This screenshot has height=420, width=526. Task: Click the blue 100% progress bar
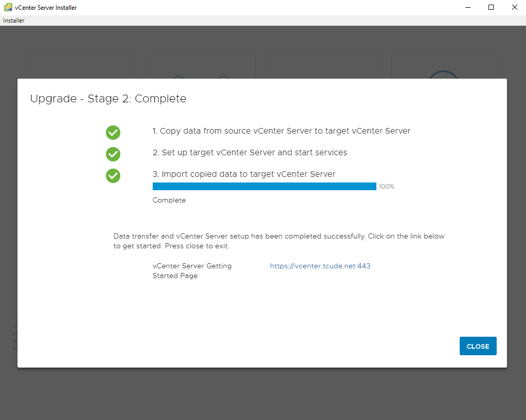click(264, 187)
